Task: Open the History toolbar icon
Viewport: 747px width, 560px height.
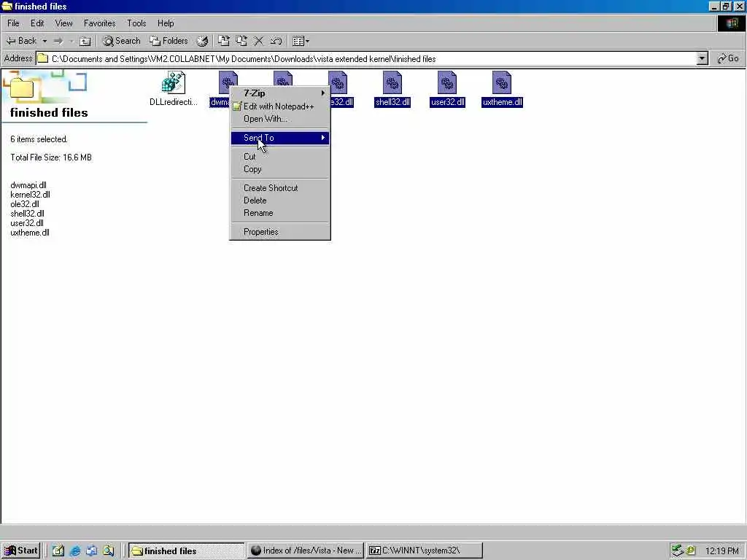Action: point(203,41)
